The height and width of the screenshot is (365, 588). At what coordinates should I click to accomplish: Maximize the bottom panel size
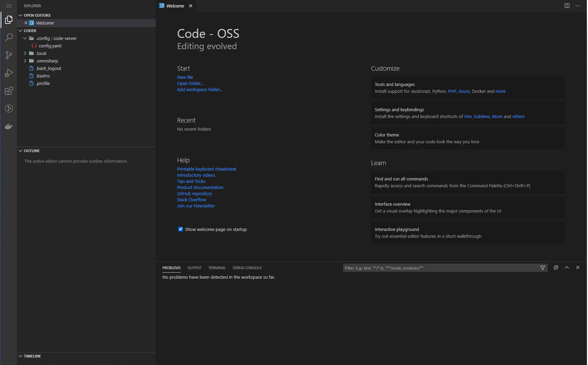coord(567,268)
